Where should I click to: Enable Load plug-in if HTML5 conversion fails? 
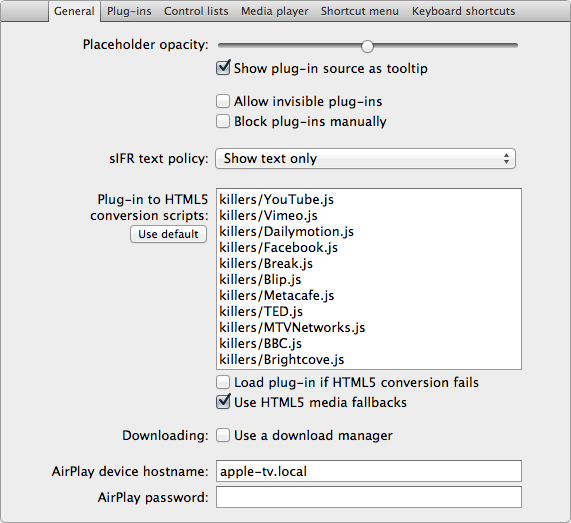(x=223, y=382)
